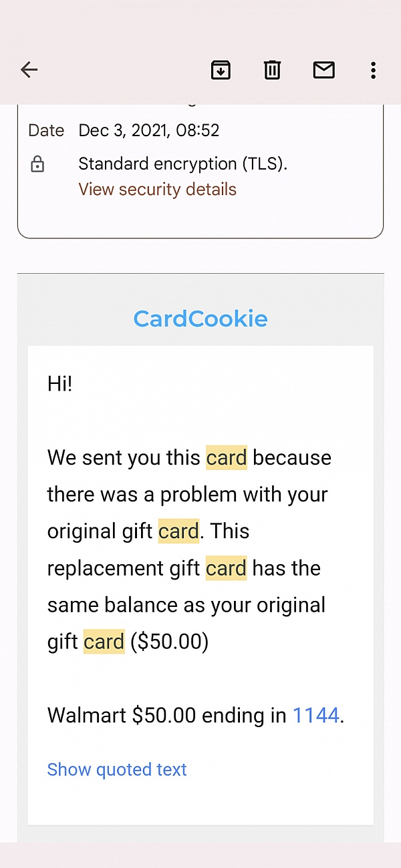This screenshot has width=401, height=868.
Task: Open View security details link
Action: [157, 190]
